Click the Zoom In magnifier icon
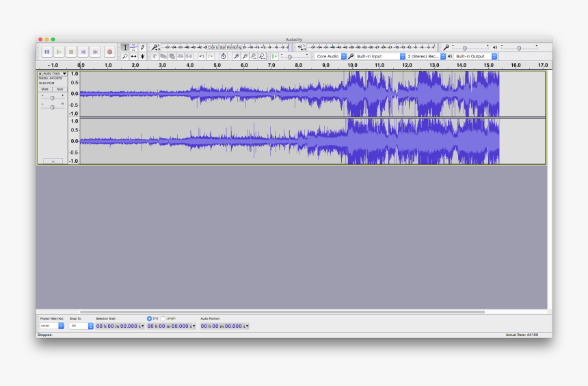 tap(237, 56)
